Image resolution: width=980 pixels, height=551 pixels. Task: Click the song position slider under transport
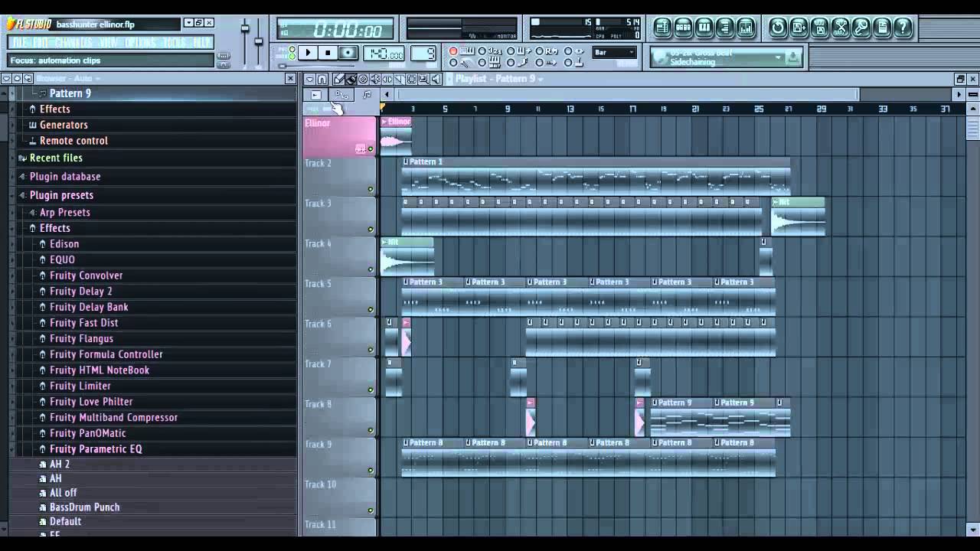(318, 66)
